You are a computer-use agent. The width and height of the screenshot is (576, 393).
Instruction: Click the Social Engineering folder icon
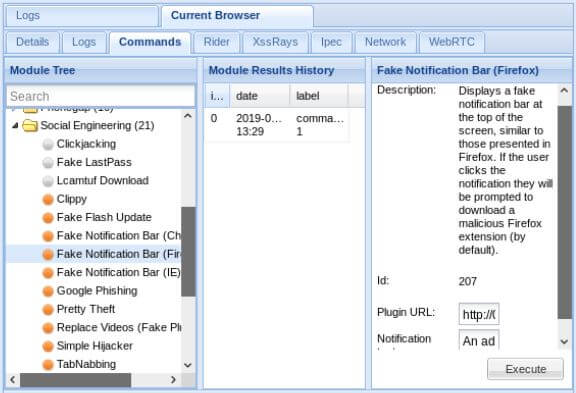[x=30, y=126]
